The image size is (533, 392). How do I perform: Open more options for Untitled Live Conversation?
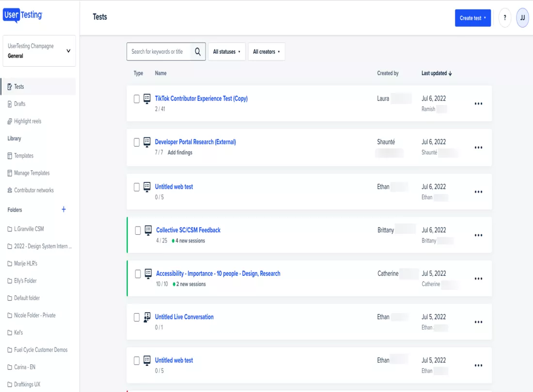(x=478, y=322)
